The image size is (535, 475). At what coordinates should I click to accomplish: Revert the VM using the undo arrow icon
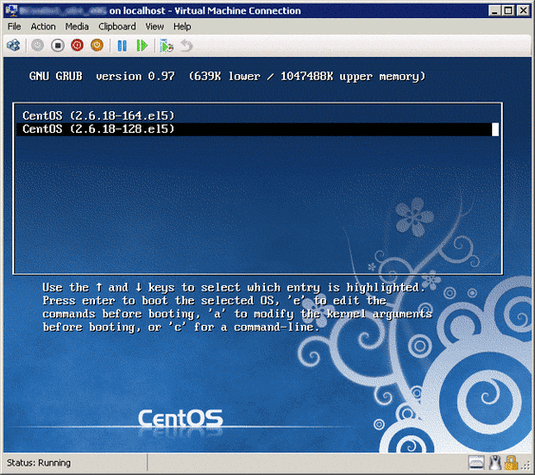point(186,45)
